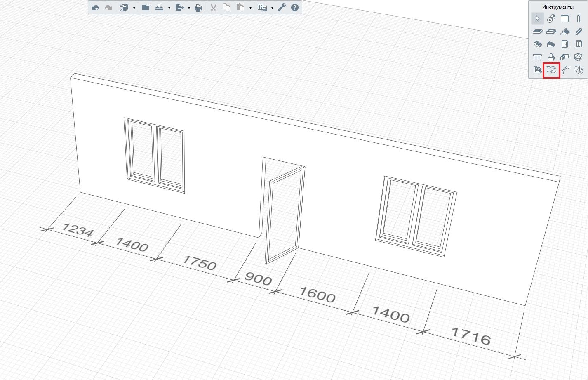Select the left window in the wall
Image resolution: width=588 pixels, height=380 pixels.
pos(154,155)
